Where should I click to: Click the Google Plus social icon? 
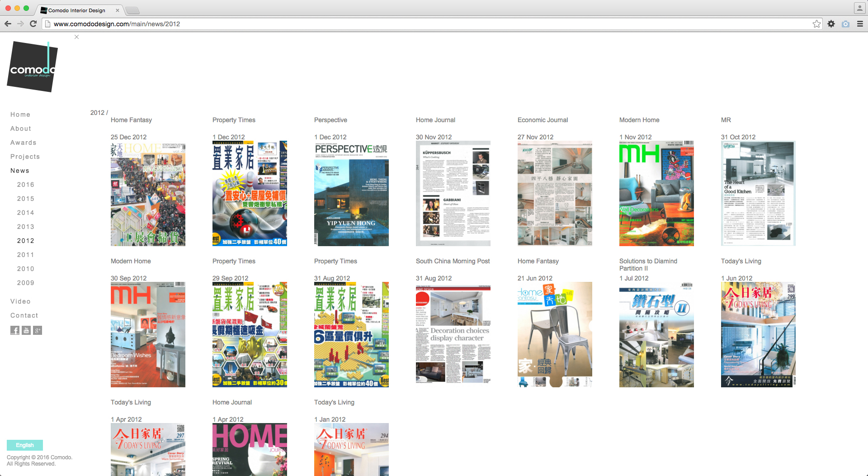[x=38, y=330]
